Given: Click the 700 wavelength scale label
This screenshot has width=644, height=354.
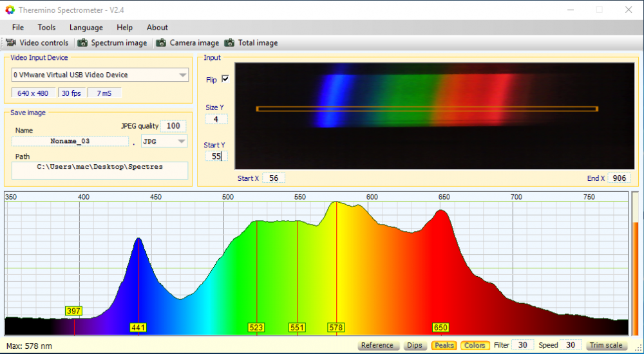Looking at the screenshot, I should (x=516, y=197).
